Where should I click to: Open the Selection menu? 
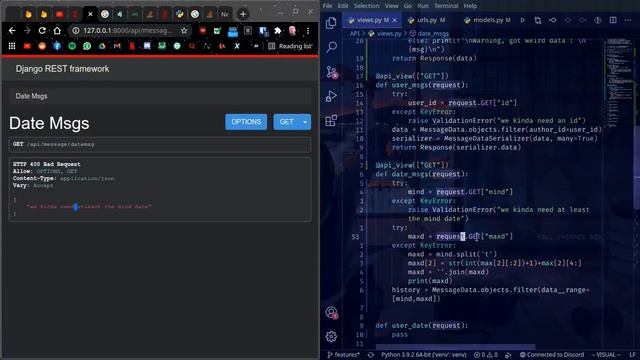click(366, 6)
